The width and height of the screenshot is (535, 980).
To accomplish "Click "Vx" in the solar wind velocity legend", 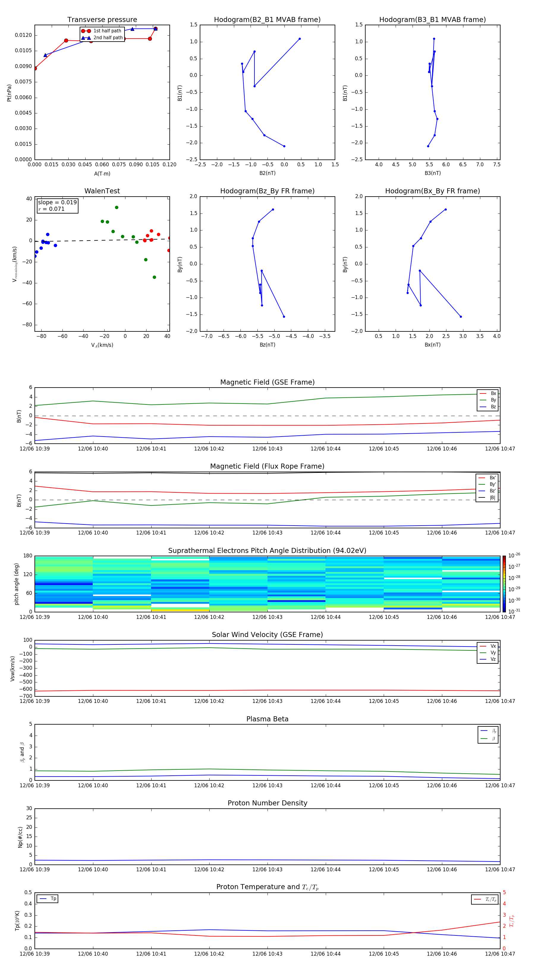I will pos(488,646).
